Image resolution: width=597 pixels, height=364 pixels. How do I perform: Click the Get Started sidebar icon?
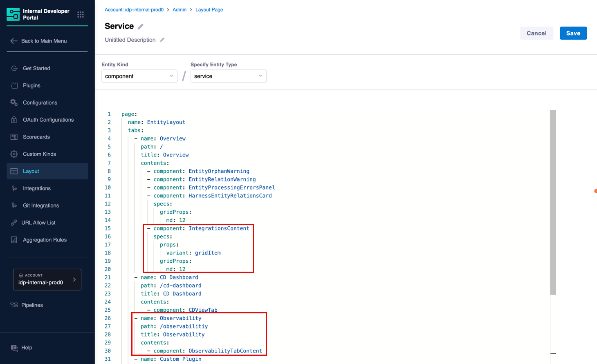pyautogui.click(x=14, y=68)
